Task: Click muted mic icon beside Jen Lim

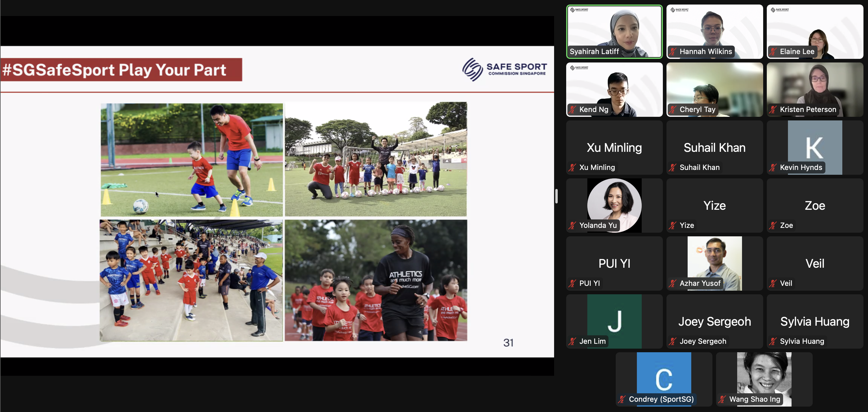Action: tap(573, 341)
